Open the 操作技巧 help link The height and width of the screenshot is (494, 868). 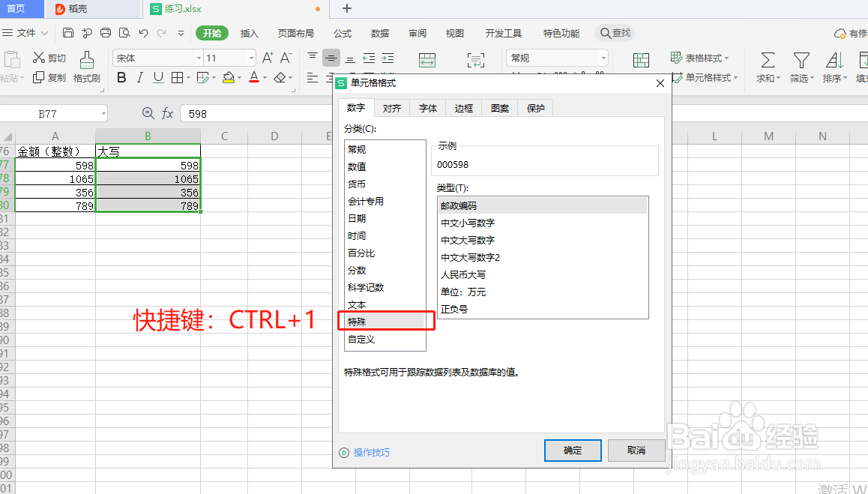pos(370,451)
